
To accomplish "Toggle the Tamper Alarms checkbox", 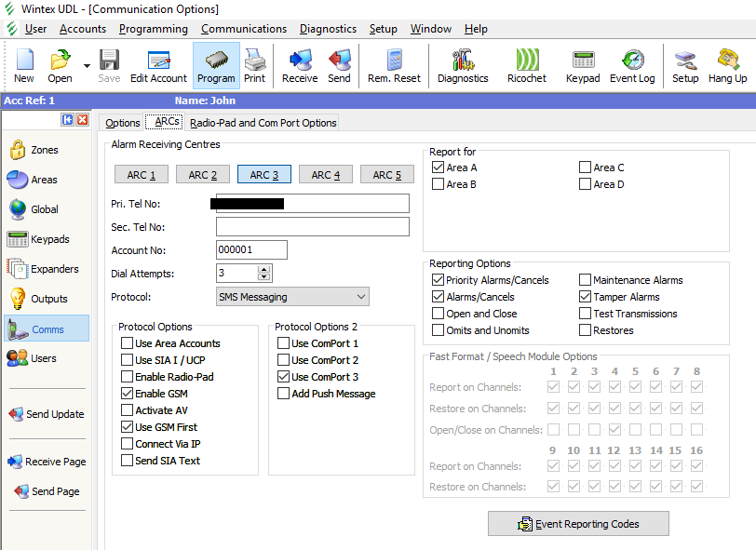I will tap(585, 297).
